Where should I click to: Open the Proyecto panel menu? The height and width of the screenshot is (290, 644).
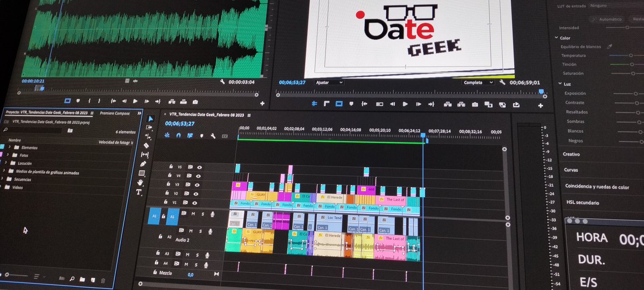(x=92, y=113)
